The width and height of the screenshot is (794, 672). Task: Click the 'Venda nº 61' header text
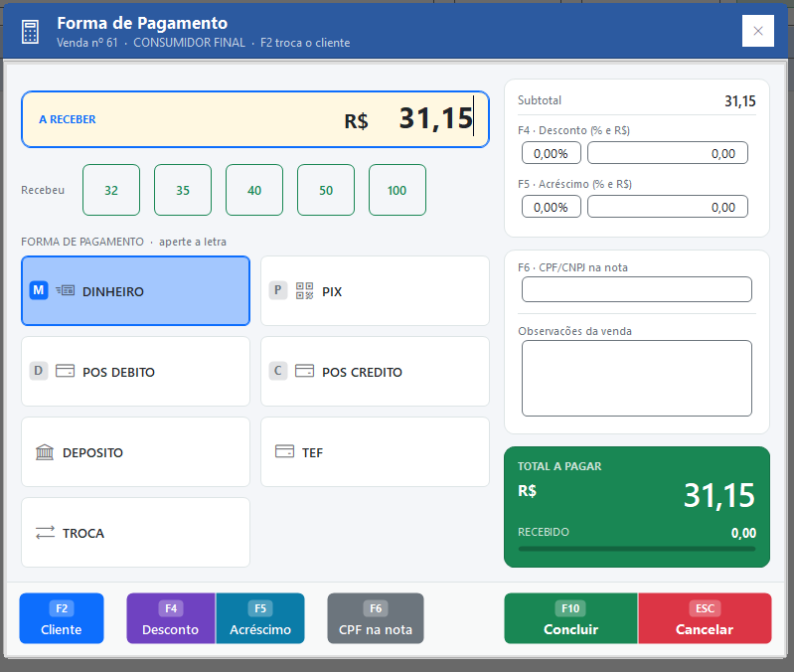tap(87, 43)
